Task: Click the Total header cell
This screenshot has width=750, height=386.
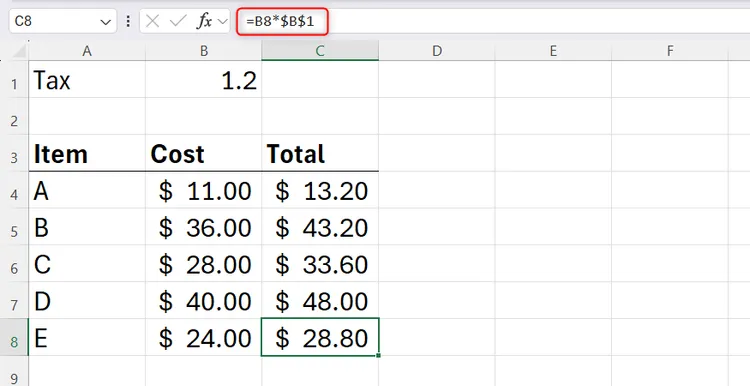Action: (x=320, y=153)
